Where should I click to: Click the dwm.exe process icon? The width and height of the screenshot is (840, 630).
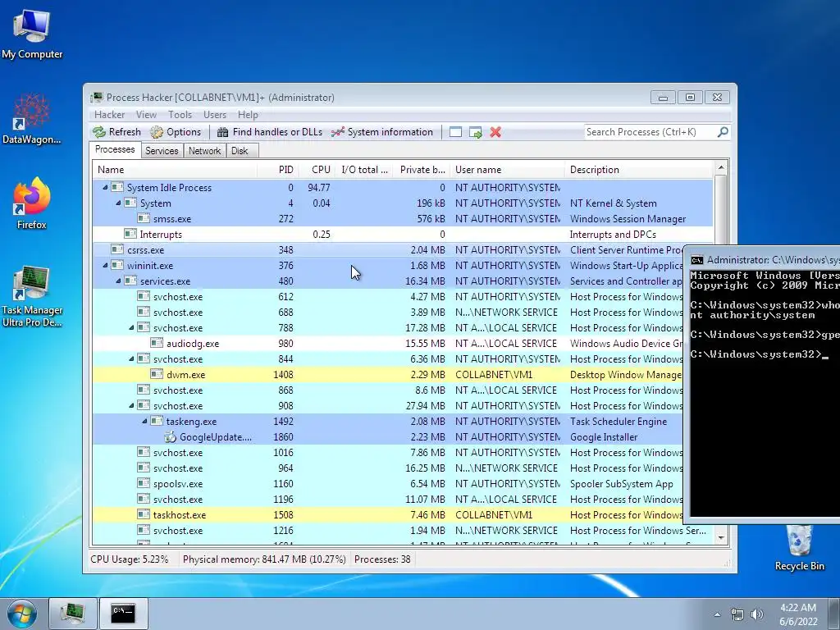157,374
